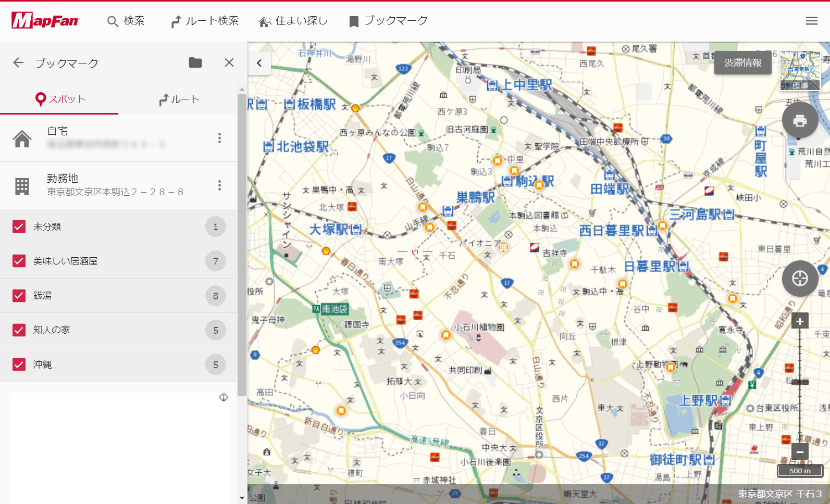This screenshot has height=504, width=830.
Task: Click the bookmarks list scrollbar
Action: [x=242, y=245]
